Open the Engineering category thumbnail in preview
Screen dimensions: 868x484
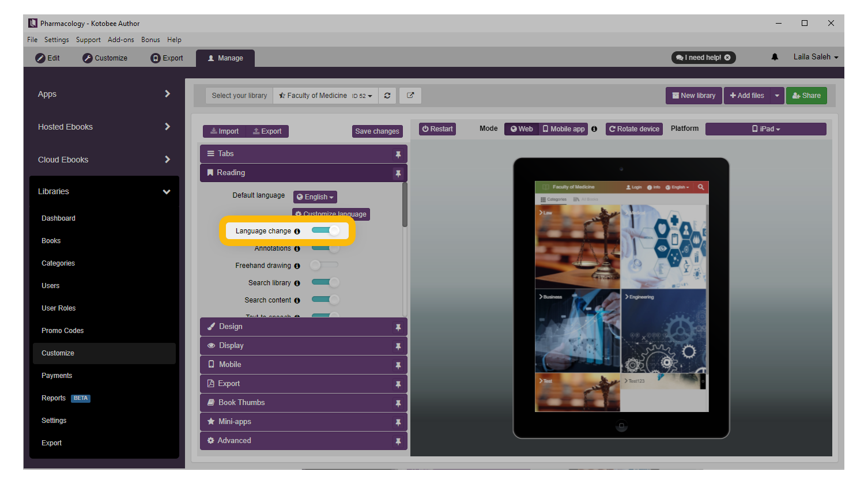[x=664, y=331]
